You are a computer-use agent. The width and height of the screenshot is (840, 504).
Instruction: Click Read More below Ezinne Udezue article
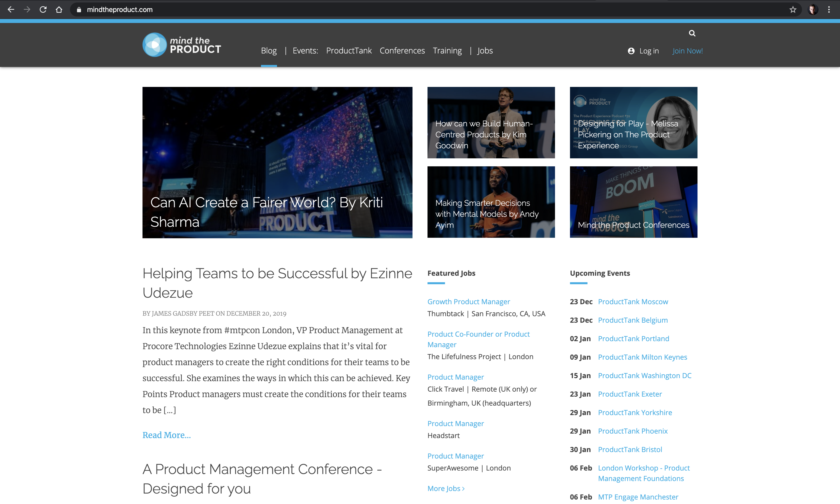(166, 435)
